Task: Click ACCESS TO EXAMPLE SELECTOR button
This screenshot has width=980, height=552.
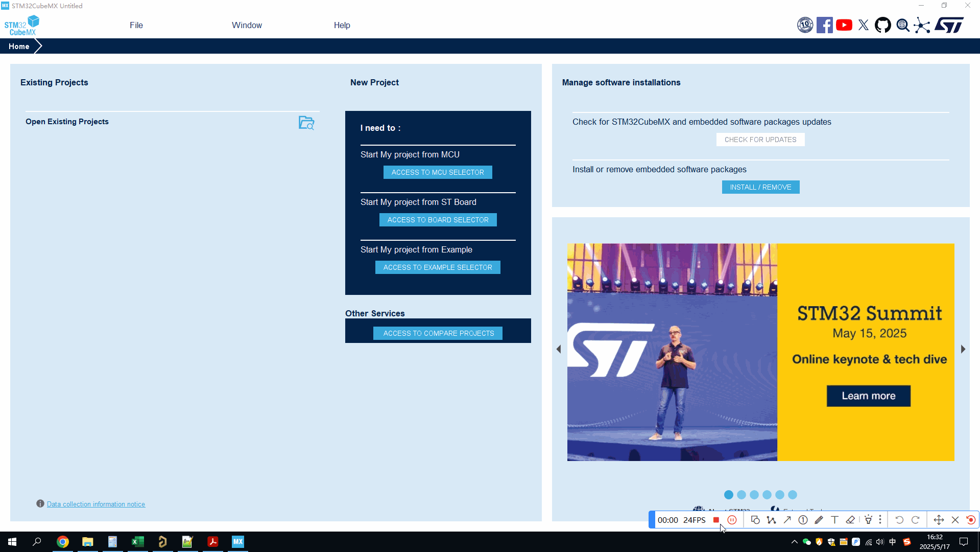Action: [438, 267]
